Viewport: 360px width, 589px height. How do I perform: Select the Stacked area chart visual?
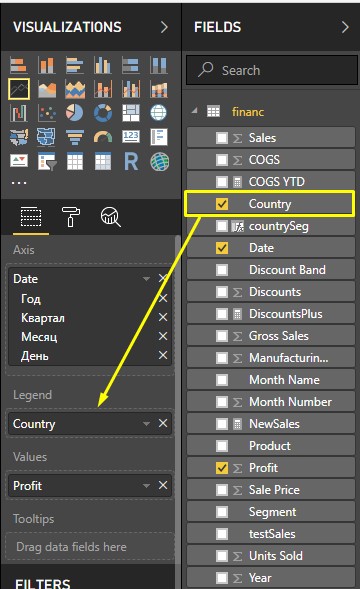pyautogui.click(x=75, y=89)
